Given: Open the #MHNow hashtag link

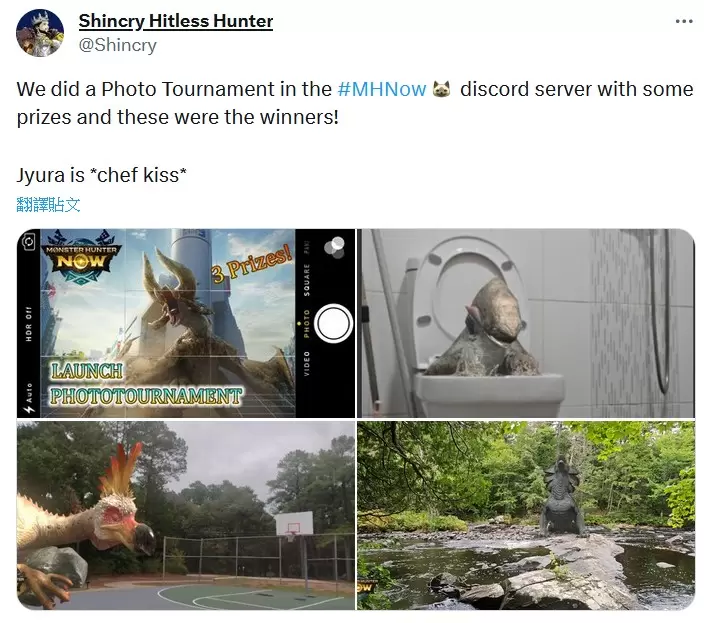Looking at the screenshot, I should click(x=382, y=89).
